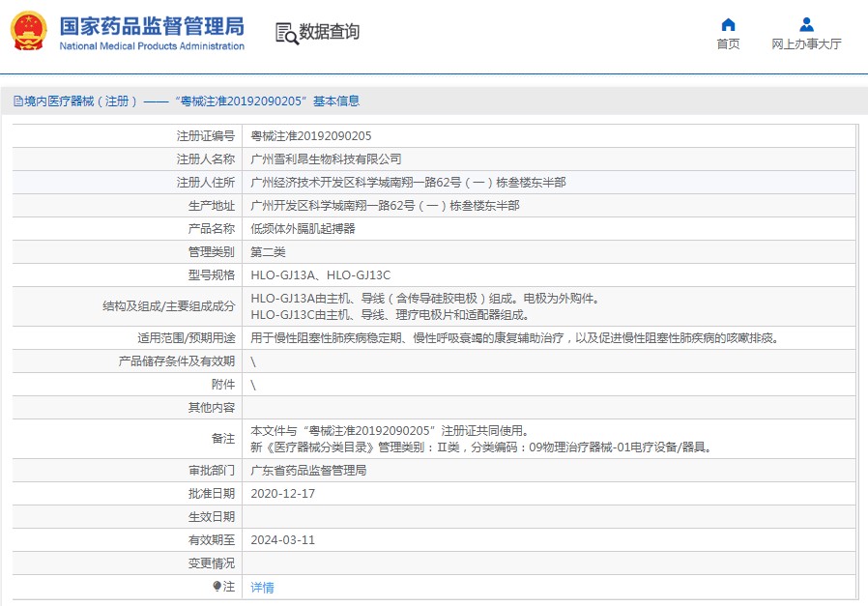Open 网上办事大厅 user icon
This screenshot has height=606, width=868.
click(x=806, y=24)
